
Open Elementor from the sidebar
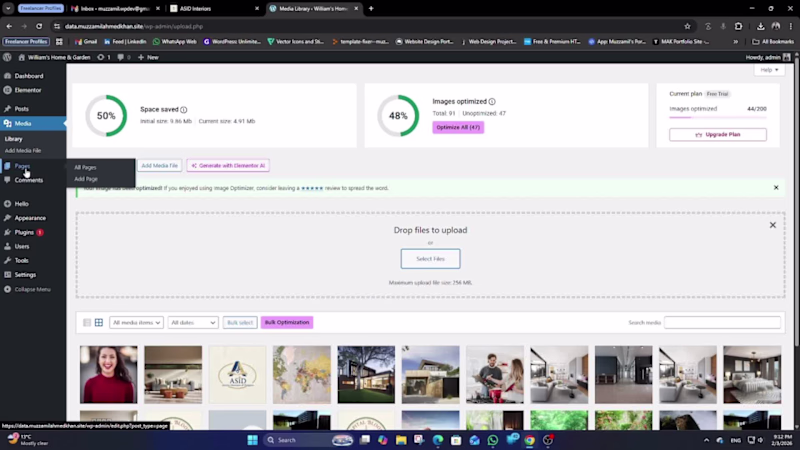[x=28, y=90]
